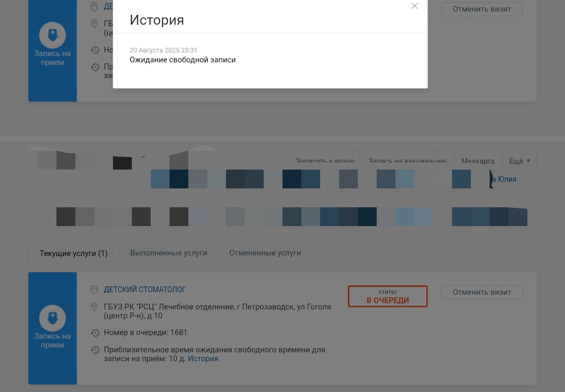This screenshot has height=392, width=565.
Task: Click the appointment icon in the card behind История dialog
Action: 52,35
